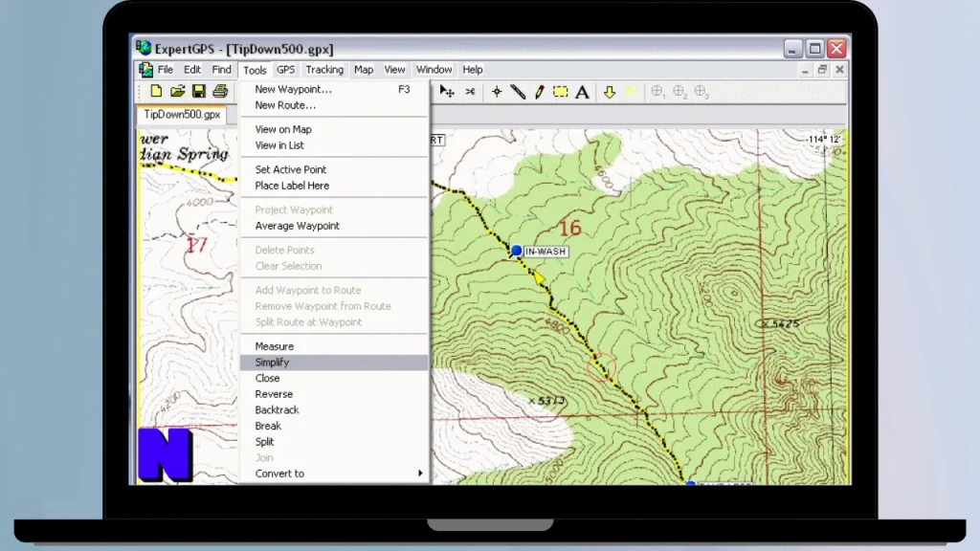Image resolution: width=980 pixels, height=551 pixels.
Task: Minimize the inner document window
Action: [x=805, y=69]
